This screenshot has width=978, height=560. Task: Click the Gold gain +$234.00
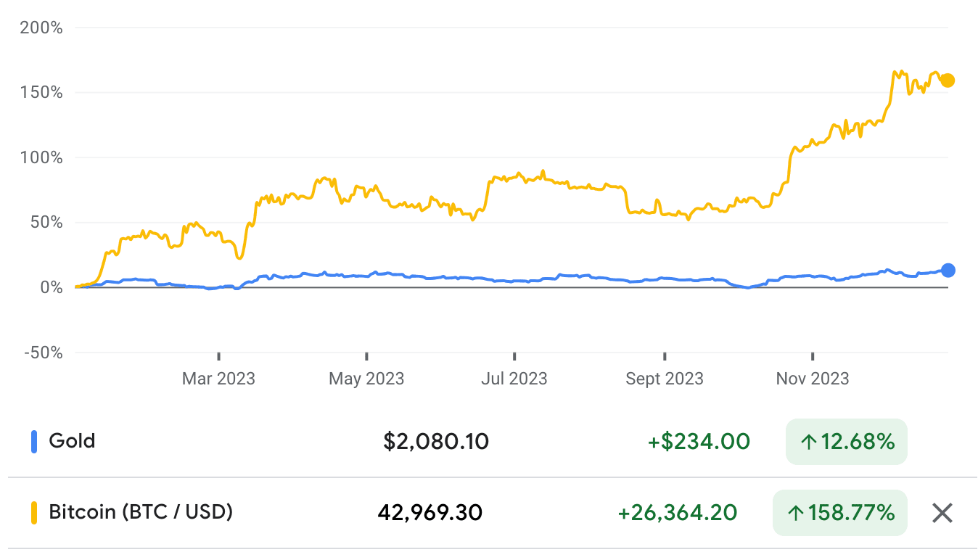(x=699, y=441)
